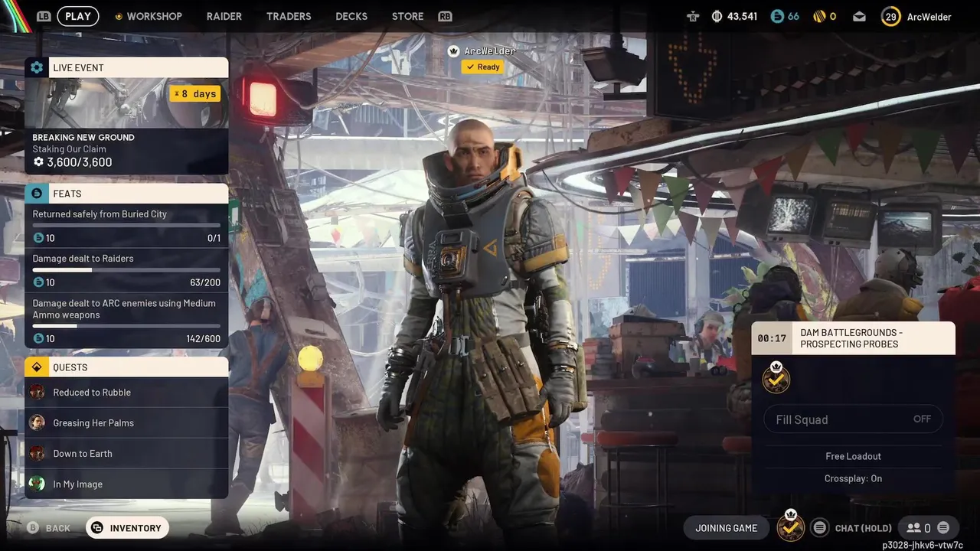The image size is (980, 551).
Task: Toggle Fill Squad OFF switch
Action: pyautogui.click(x=854, y=419)
